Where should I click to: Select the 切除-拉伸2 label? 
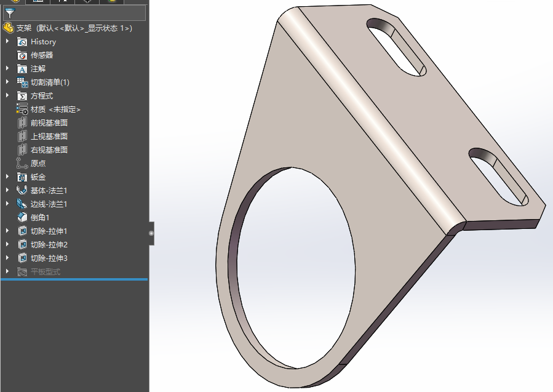49,244
